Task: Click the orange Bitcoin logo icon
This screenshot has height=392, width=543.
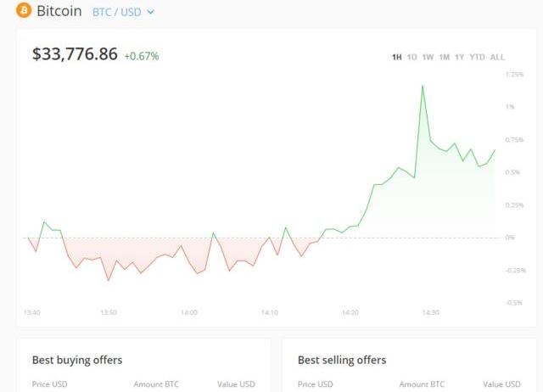Action: (x=23, y=12)
